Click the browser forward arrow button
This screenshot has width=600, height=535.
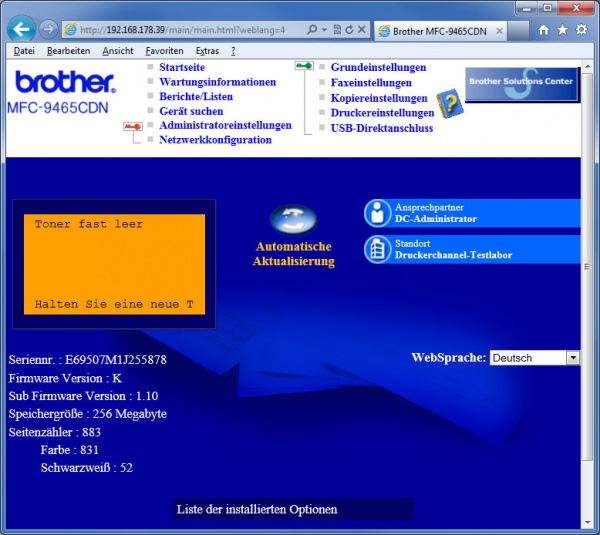tap(48, 29)
